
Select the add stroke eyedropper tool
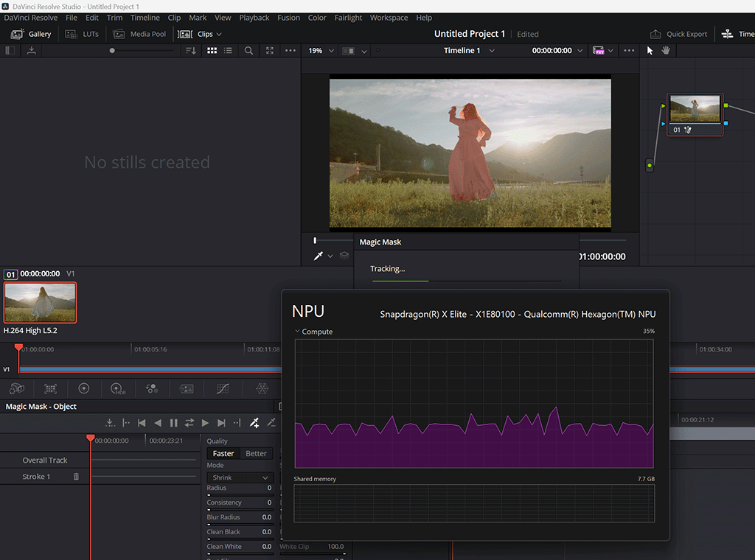pyautogui.click(x=254, y=423)
